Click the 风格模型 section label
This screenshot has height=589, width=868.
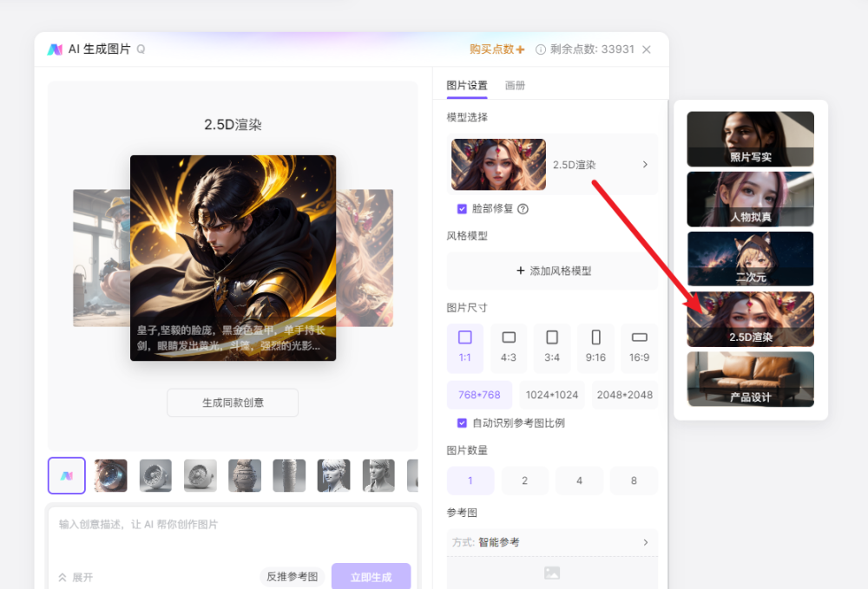point(467,236)
